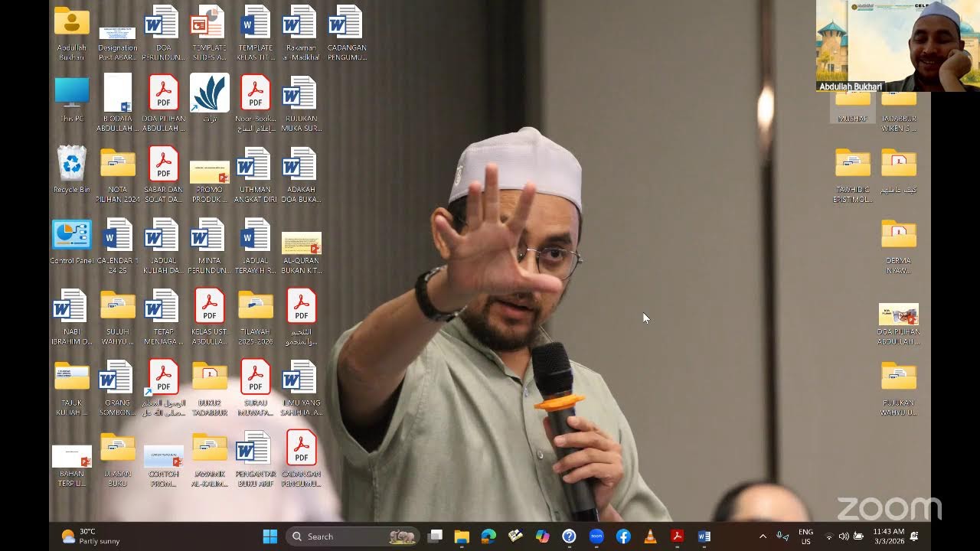Open RUJUKAN WAHYU U folder on desktop
The width and height of the screenshot is (980, 551).
[899, 389]
